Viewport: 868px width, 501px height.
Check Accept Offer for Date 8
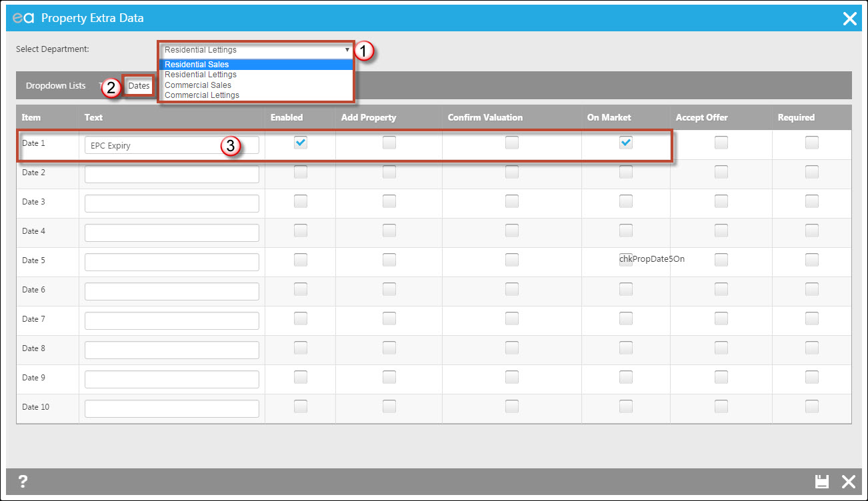[721, 348]
